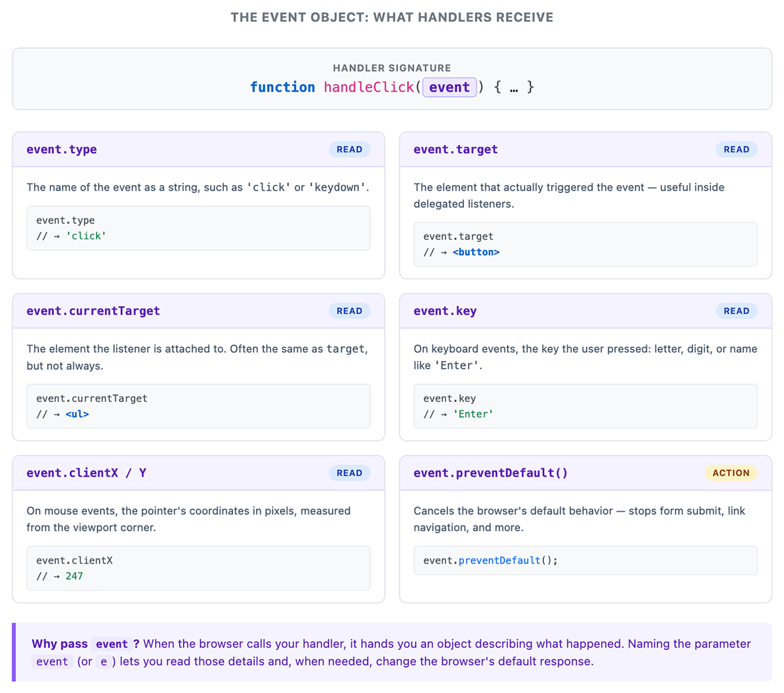Image resolution: width=784 pixels, height=693 pixels.
Task: Click the highlighted 'event' parameter in signature
Action: [x=449, y=87]
